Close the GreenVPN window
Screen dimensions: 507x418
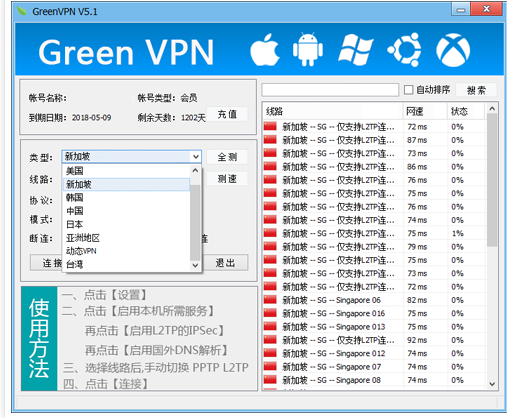click(486, 9)
